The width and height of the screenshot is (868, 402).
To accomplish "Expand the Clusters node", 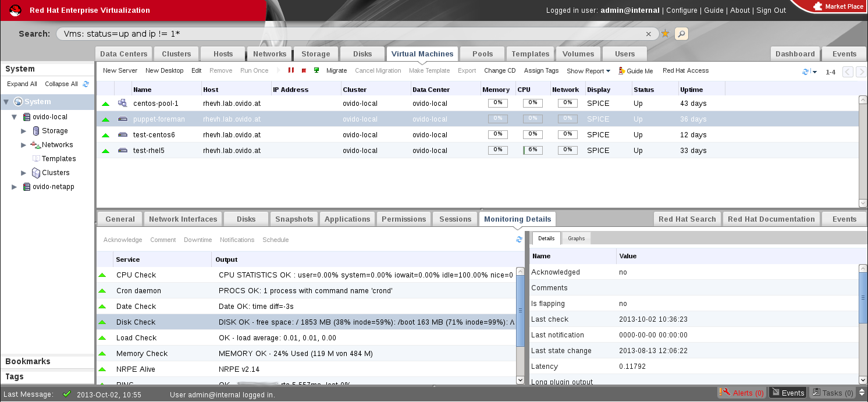I will click(x=24, y=173).
